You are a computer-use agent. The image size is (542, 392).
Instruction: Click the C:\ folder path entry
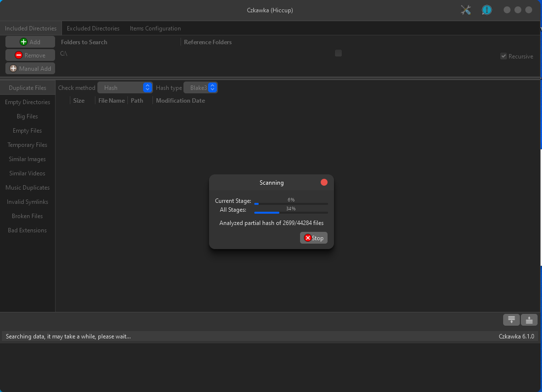[x=63, y=53]
